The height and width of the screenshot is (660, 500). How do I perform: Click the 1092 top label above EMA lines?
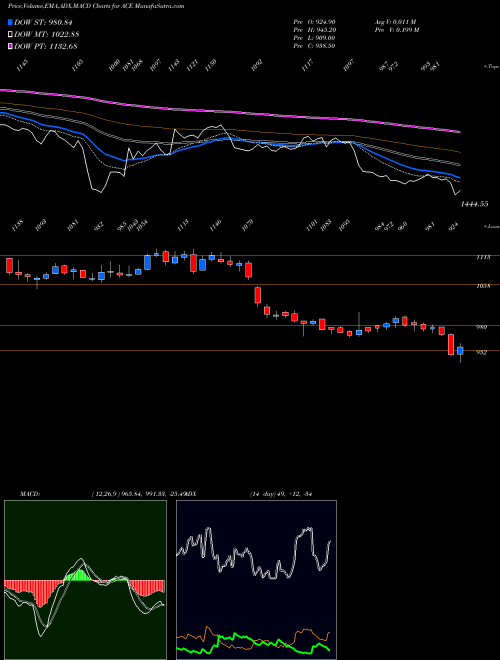(257, 65)
